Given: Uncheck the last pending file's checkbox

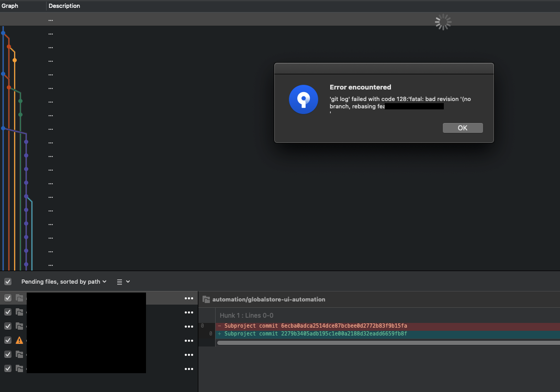Looking at the screenshot, I should pyautogui.click(x=8, y=368).
